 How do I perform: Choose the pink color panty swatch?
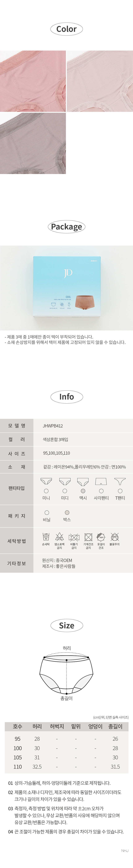[x=33, y=81]
